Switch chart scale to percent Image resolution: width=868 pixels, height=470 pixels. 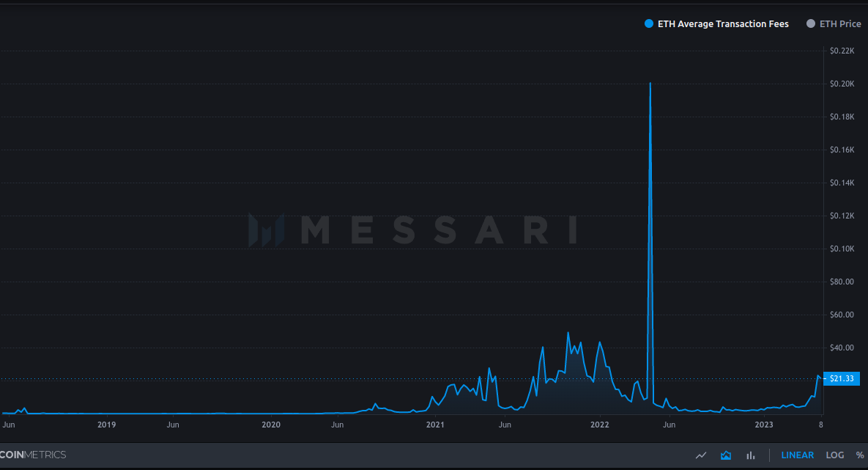860,455
